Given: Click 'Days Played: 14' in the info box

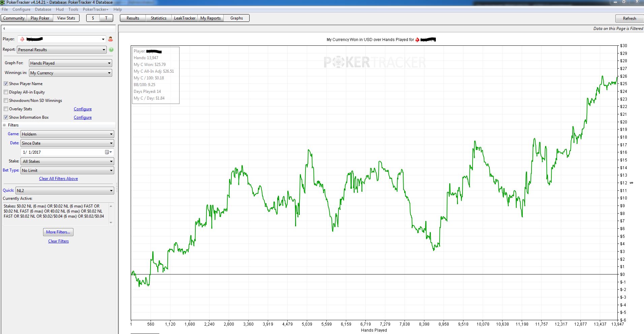Looking at the screenshot, I should click(x=147, y=91).
